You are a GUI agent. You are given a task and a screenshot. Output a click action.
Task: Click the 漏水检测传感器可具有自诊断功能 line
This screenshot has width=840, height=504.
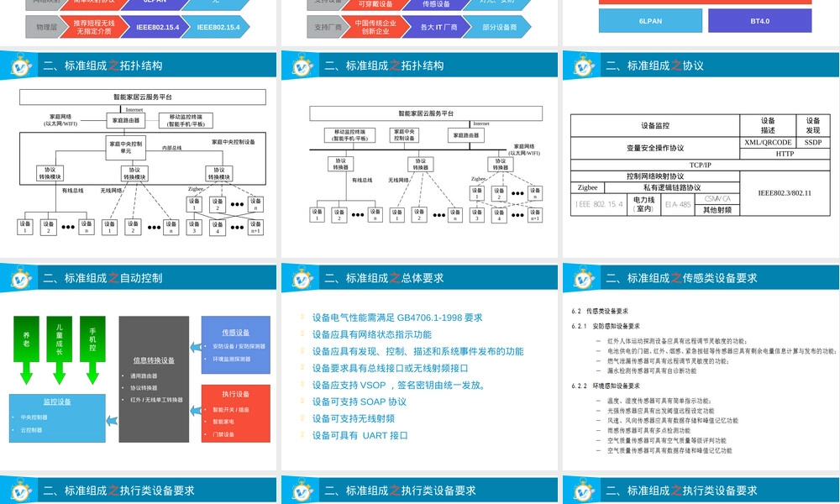pos(652,370)
